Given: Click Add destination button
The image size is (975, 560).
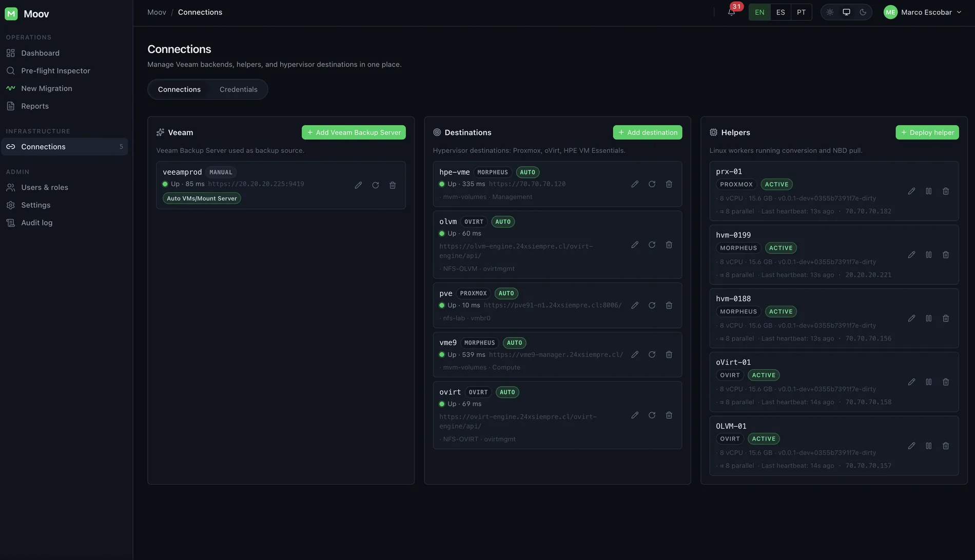Looking at the screenshot, I should [x=647, y=132].
